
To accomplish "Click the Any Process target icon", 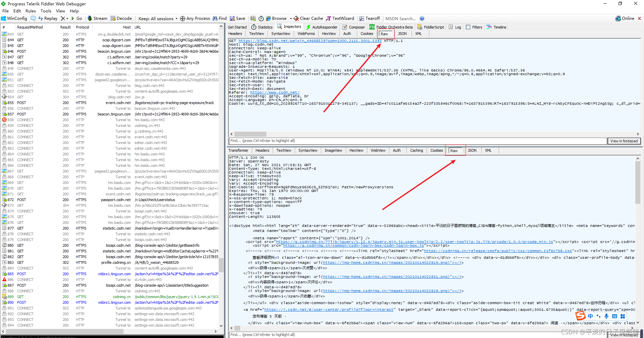I will (182, 18).
